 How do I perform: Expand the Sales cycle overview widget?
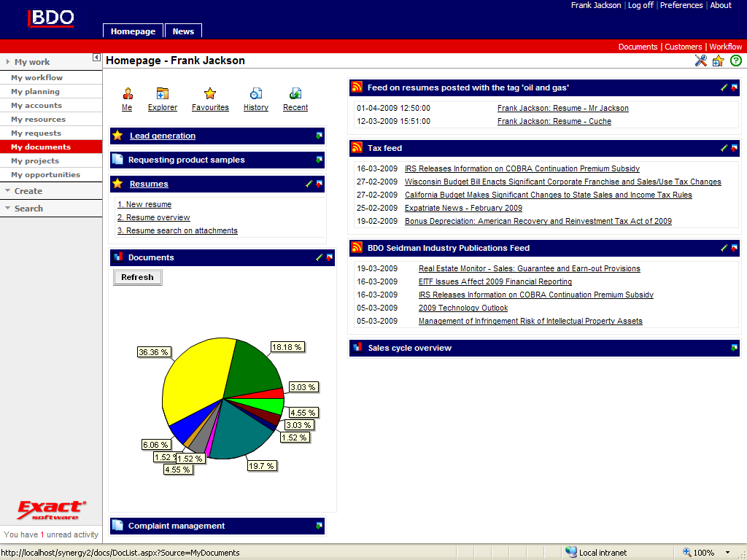(x=734, y=348)
